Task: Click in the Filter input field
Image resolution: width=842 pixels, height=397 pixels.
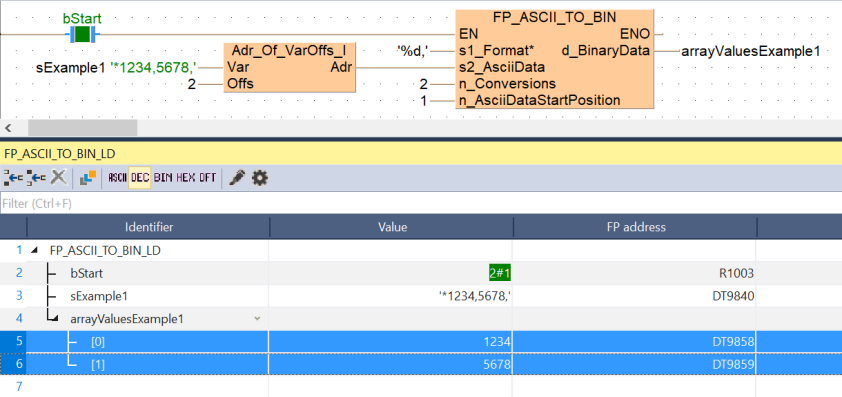Action: (421, 204)
